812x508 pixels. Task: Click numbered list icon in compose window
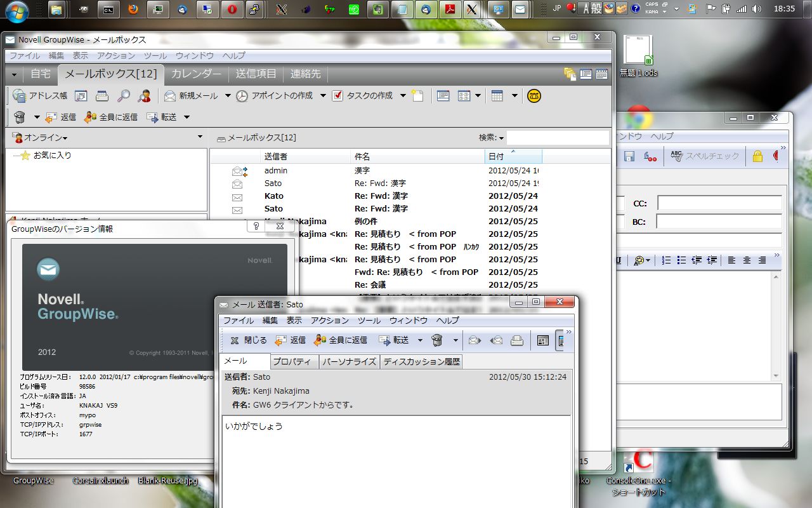pos(666,260)
